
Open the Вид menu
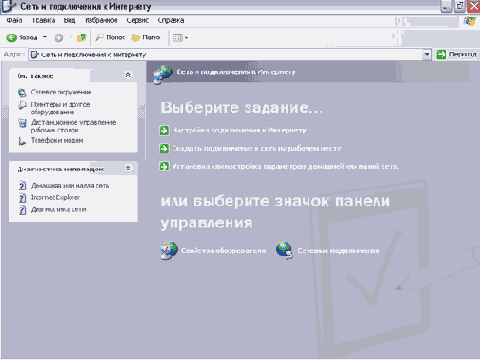[x=69, y=20]
